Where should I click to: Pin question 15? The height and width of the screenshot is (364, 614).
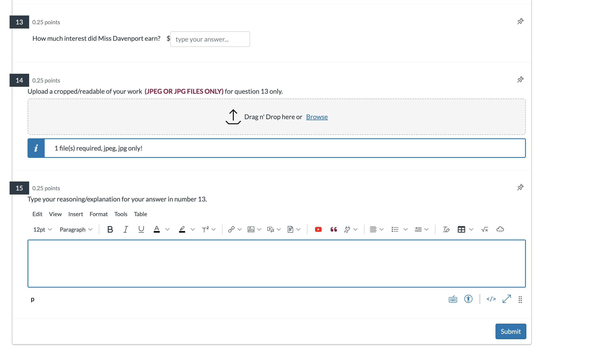coord(520,187)
